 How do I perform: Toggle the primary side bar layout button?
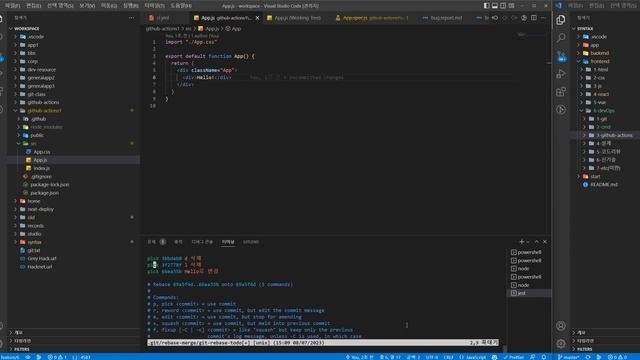(x=487, y=6)
